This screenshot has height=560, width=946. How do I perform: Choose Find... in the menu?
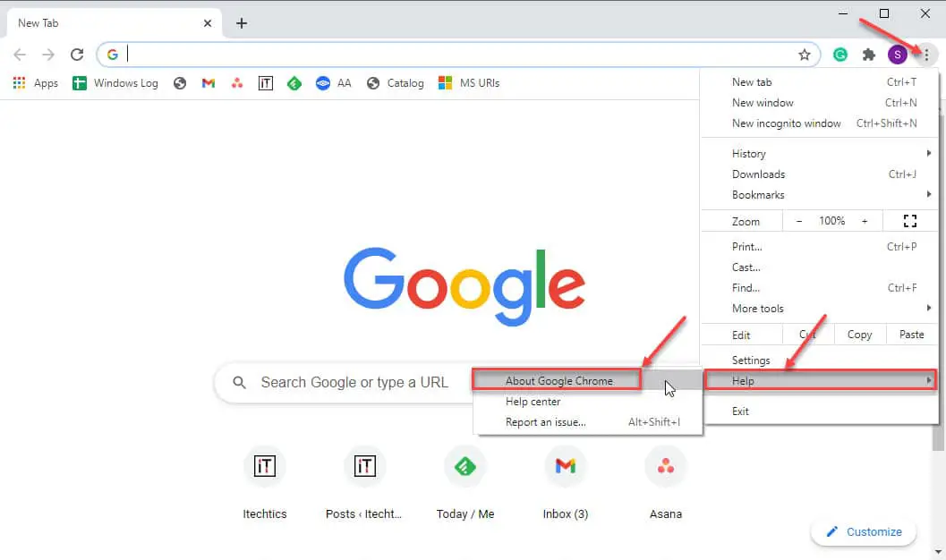click(820, 287)
